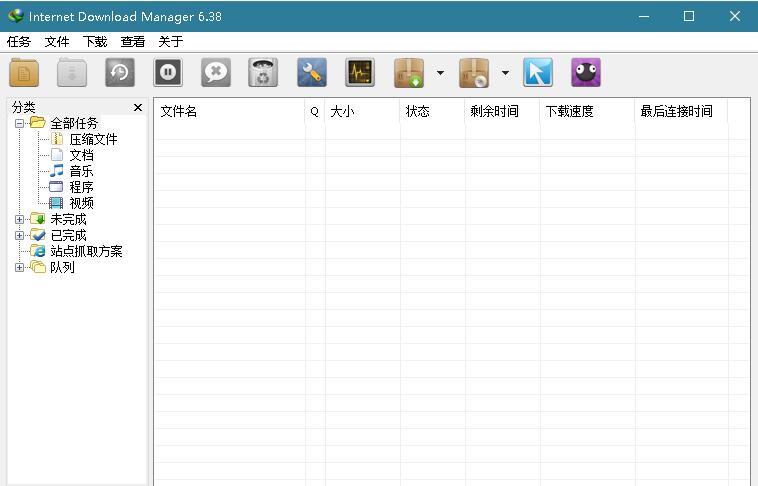Image resolution: width=758 pixels, height=486 pixels.
Task: Click the purple face toolbar icon
Action: 585,73
